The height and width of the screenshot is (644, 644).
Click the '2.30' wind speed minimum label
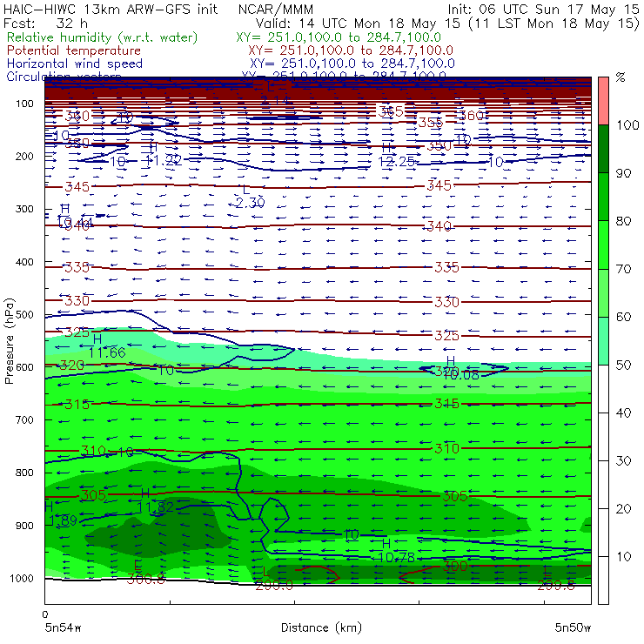point(250,203)
